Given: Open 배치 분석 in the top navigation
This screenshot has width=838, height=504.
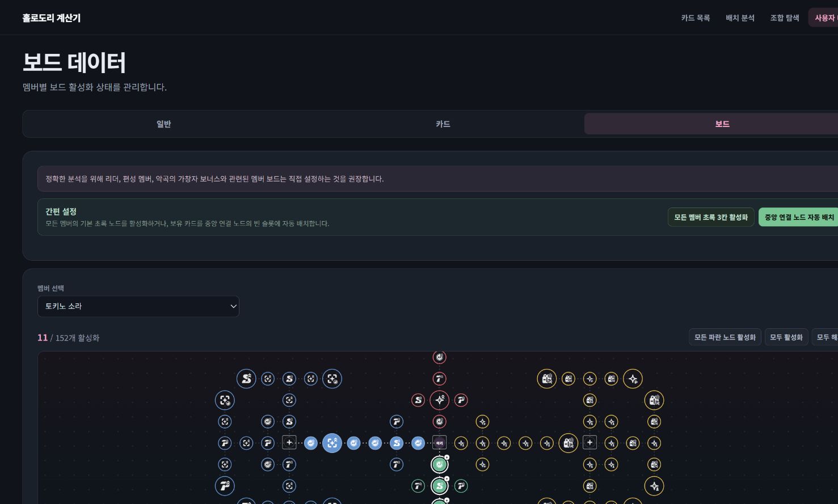Looking at the screenshot, I should (740, 18).
